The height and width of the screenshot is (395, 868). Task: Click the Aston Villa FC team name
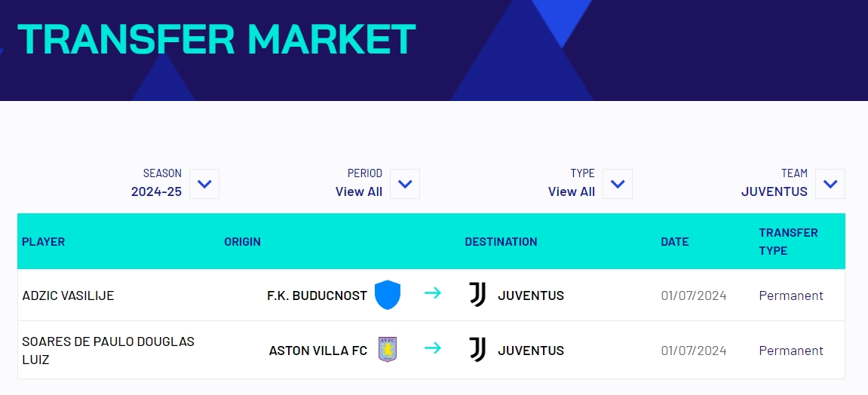coord(317,351)
